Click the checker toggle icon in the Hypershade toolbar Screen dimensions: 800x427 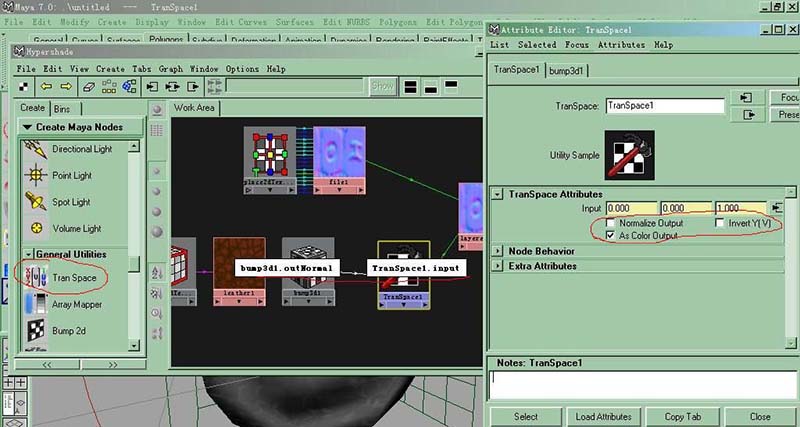(x=23, y=86)
